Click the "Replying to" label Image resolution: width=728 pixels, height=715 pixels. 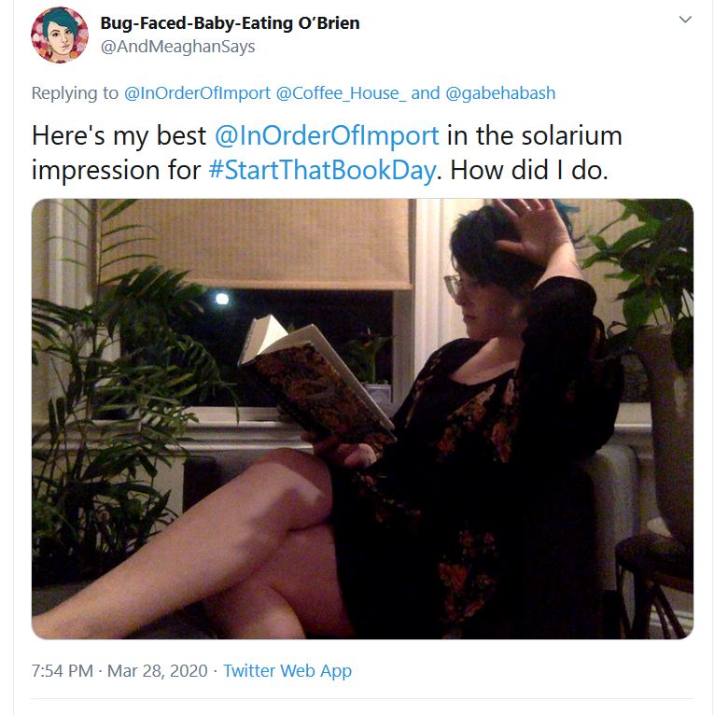click(x=75, y=92)
